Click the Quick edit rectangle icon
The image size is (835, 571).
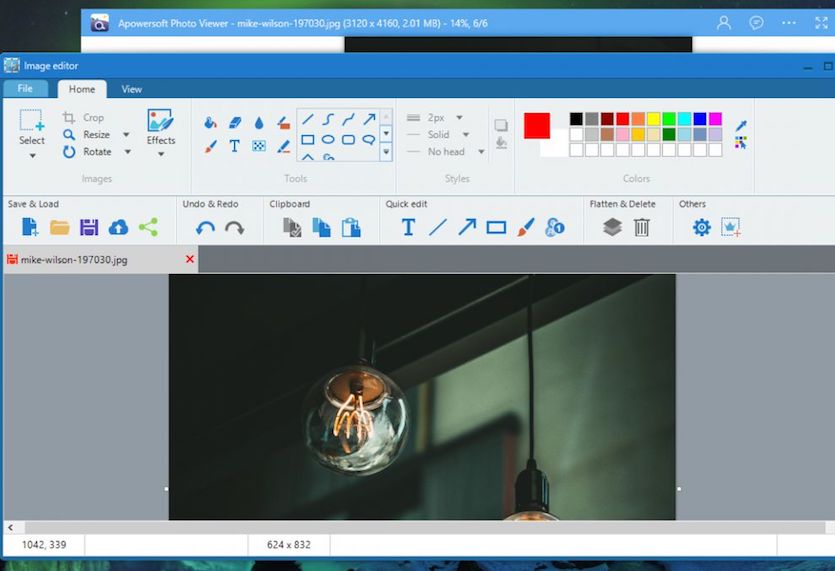click(x=496, y=227)
